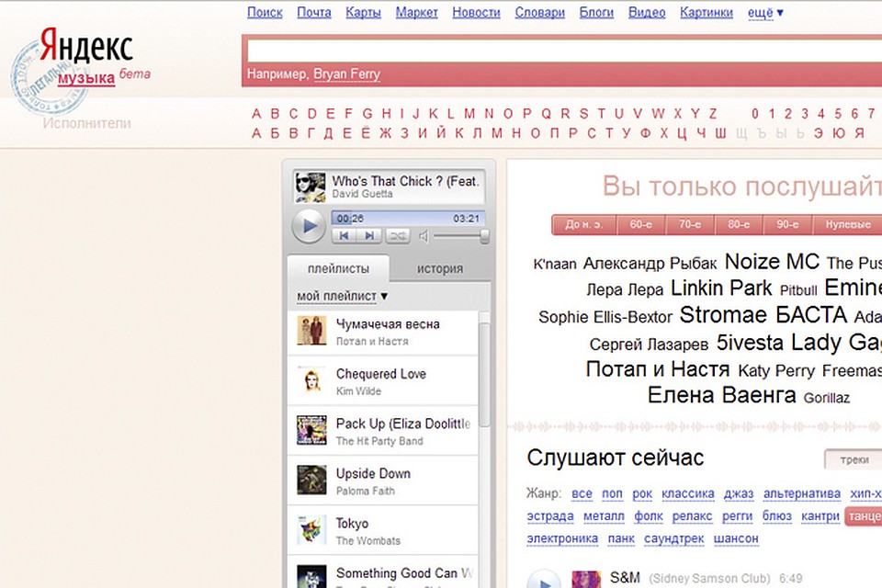
Task: Open the Картинки link
Action: [706, 12]
